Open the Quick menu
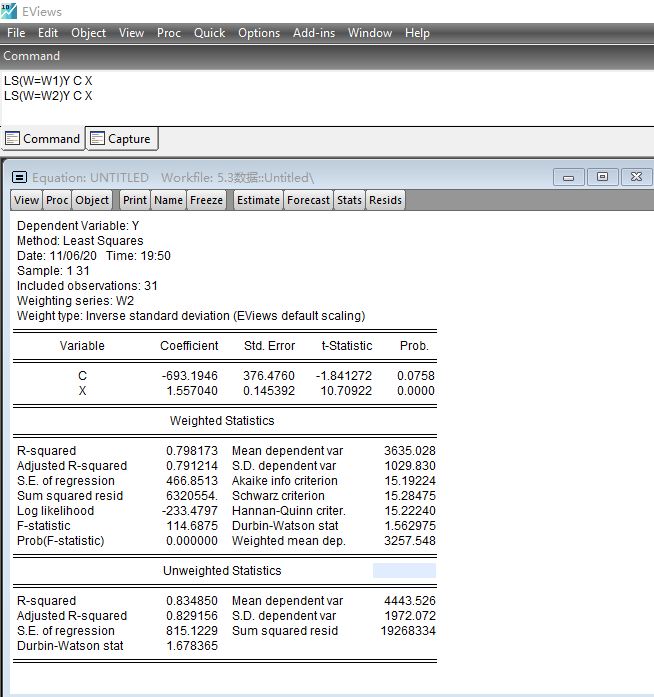The width and height of the screenshot is (654, 697). tap(209, 33)
